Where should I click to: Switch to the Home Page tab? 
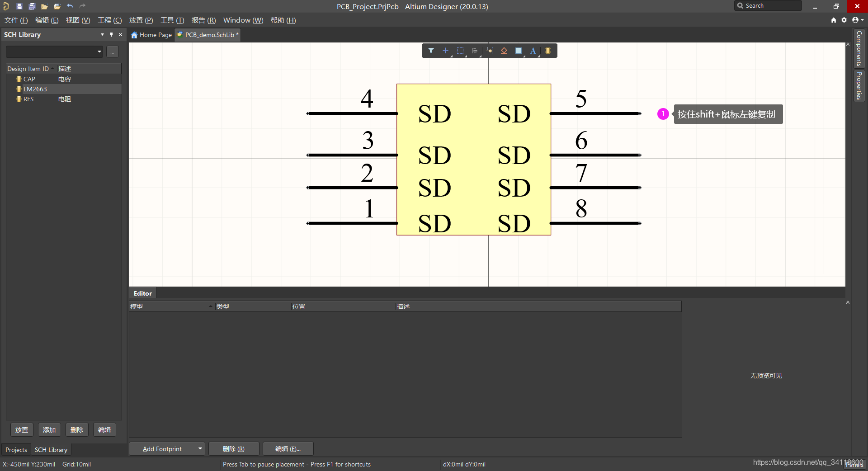pyautogui.click(x=151, y=35)
